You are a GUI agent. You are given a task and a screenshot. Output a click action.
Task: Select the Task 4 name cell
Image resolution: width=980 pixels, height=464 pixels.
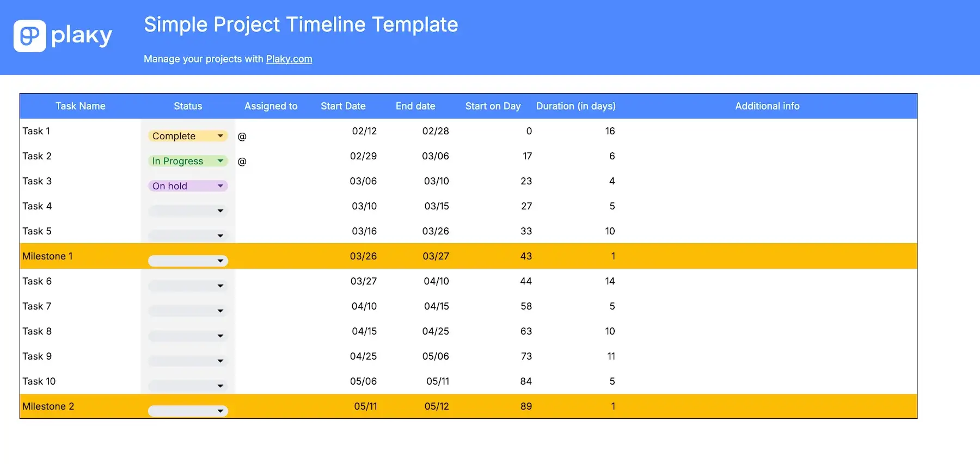[x=81, y=207]
